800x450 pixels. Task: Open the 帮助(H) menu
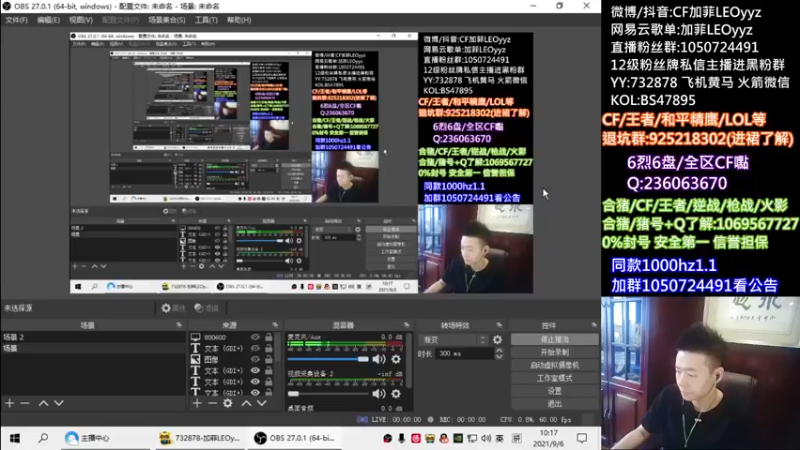[239, 20]
